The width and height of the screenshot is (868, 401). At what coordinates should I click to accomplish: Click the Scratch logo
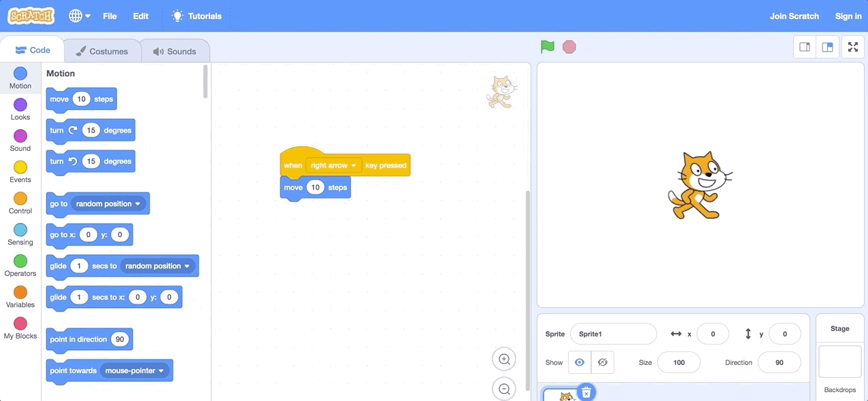click(x=31, y=16)
